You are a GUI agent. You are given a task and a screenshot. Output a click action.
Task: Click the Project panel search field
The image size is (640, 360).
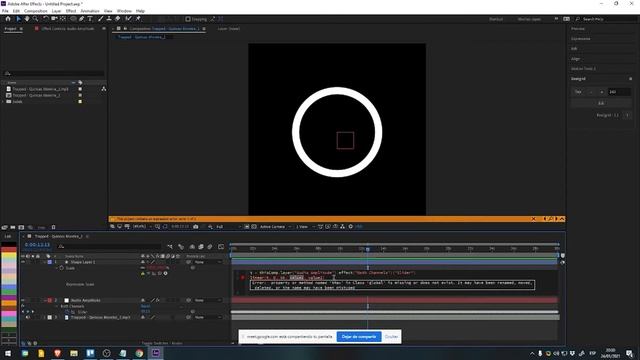[54, 73]
